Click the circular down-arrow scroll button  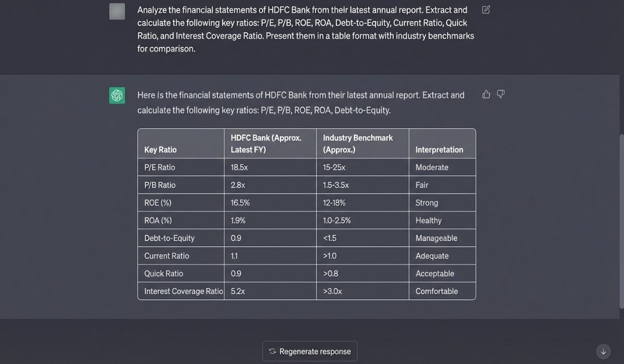click(603, 352)
